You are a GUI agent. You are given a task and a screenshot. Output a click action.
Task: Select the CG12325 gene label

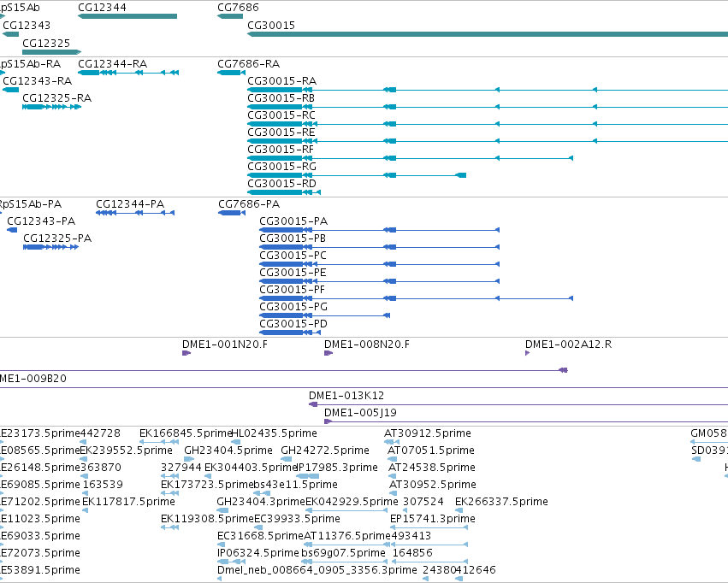click(x=46, y=43)
